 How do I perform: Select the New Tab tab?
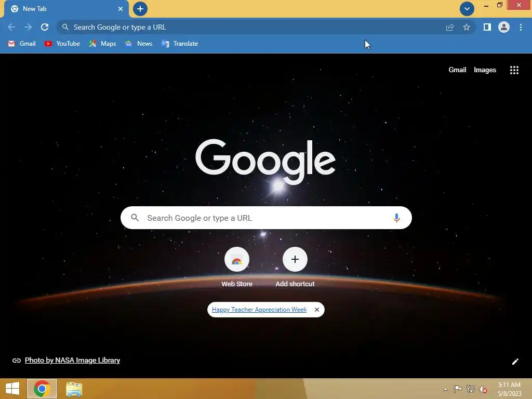[66, 9]
